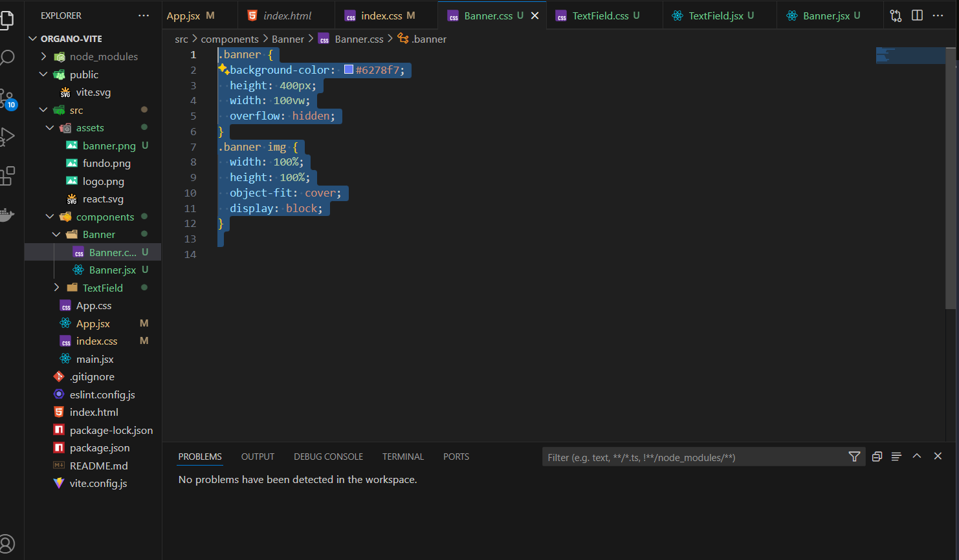This screenshot has height=560, width=959.
Task: Switch to the TextField.jsx editor tab
Action: pos(720,16)
